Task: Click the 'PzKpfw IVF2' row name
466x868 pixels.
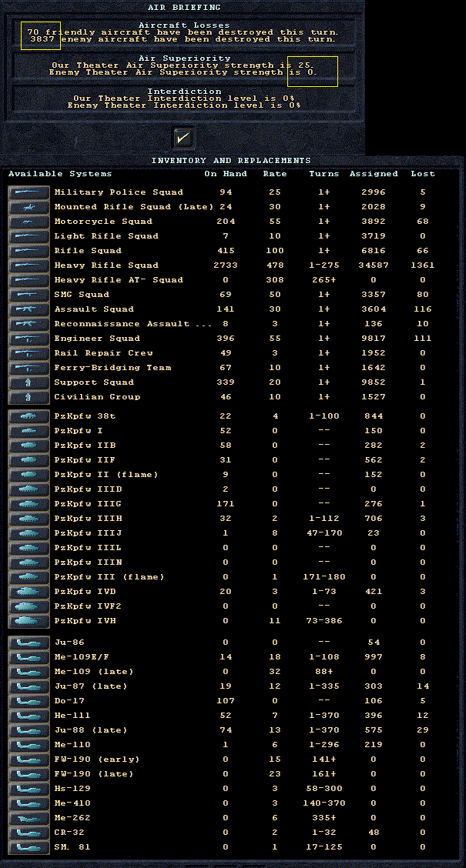Action: pos(88,606)
